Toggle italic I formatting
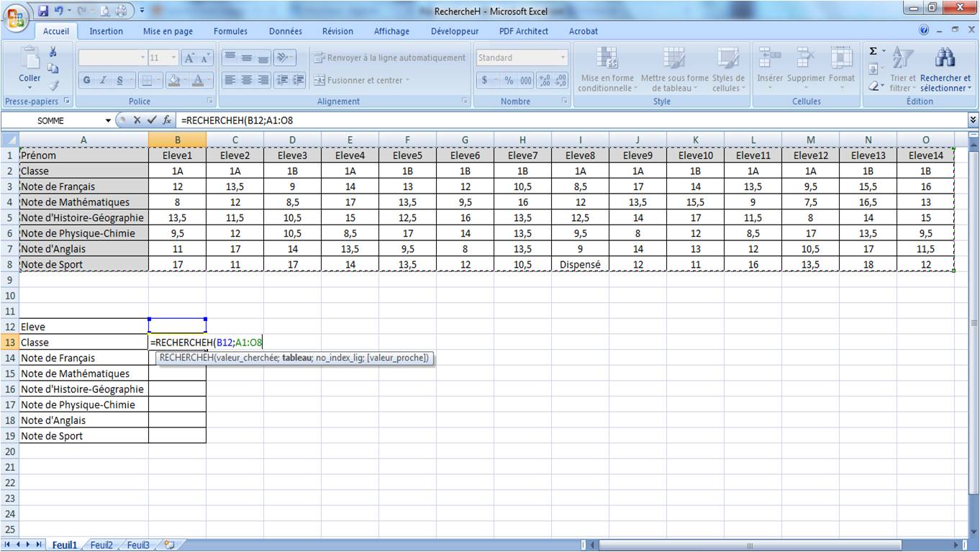The image size is (980, 552). pyautogui.click(x=103, y=81)
